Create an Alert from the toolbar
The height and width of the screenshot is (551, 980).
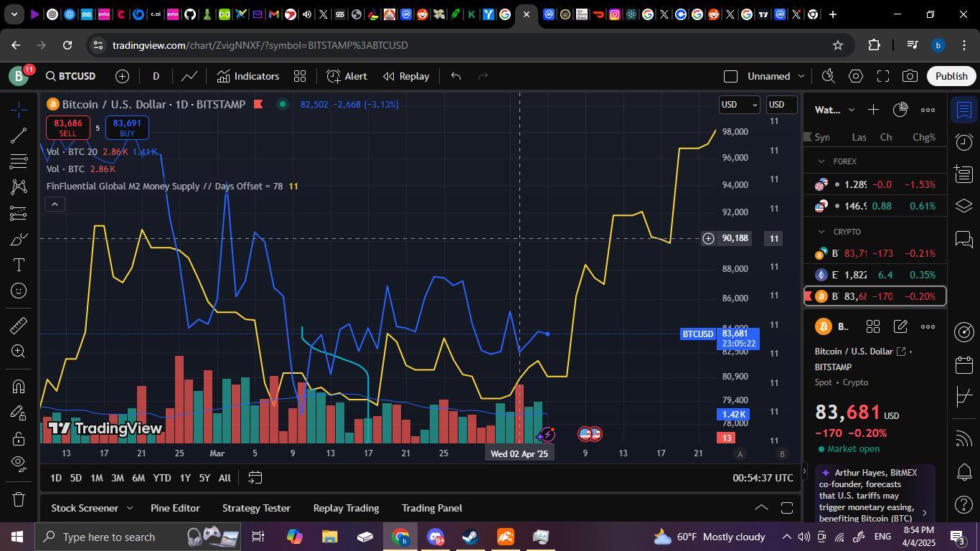(347, 76)
